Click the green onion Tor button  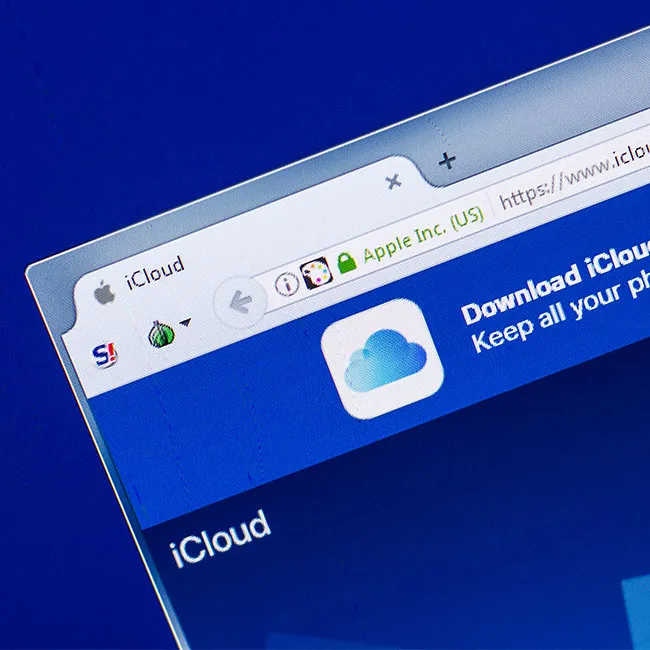point(161,334)
